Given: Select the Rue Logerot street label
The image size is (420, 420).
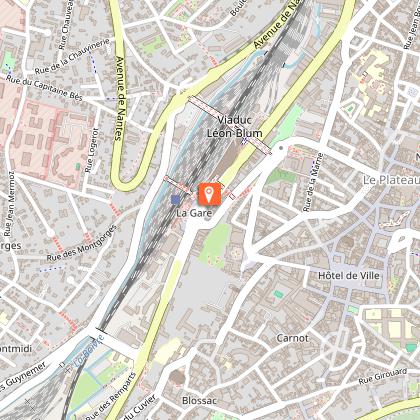Looking at the screenshot, I should tap(92, 150).
